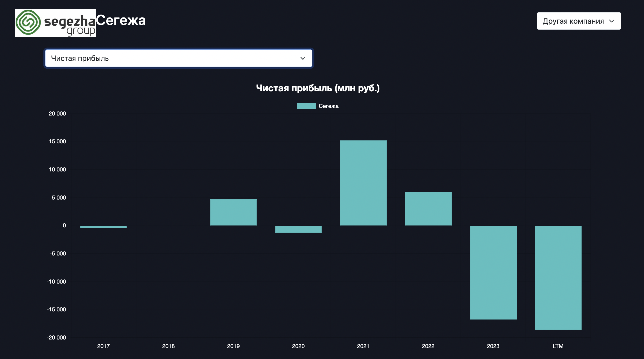This screenshot has width=644, height=359.
Task: Click the 2019 x-axis label
Action: [233, 346]
